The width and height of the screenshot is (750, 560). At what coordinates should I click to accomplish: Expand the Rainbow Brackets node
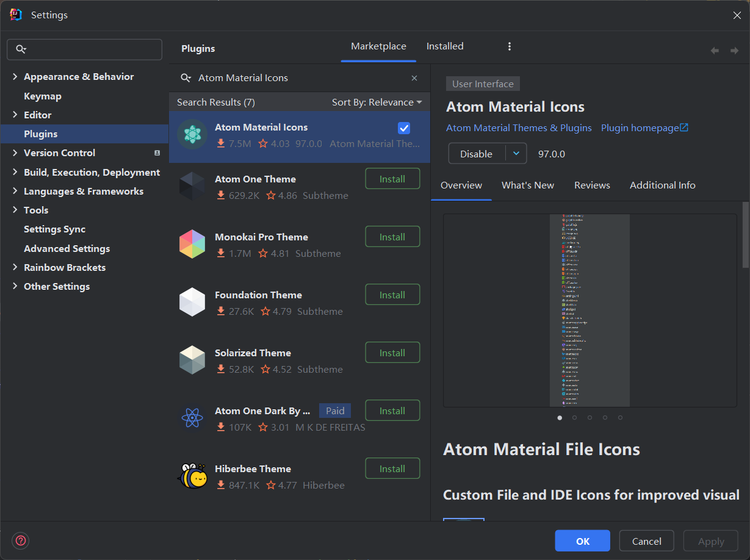point(15,268)
